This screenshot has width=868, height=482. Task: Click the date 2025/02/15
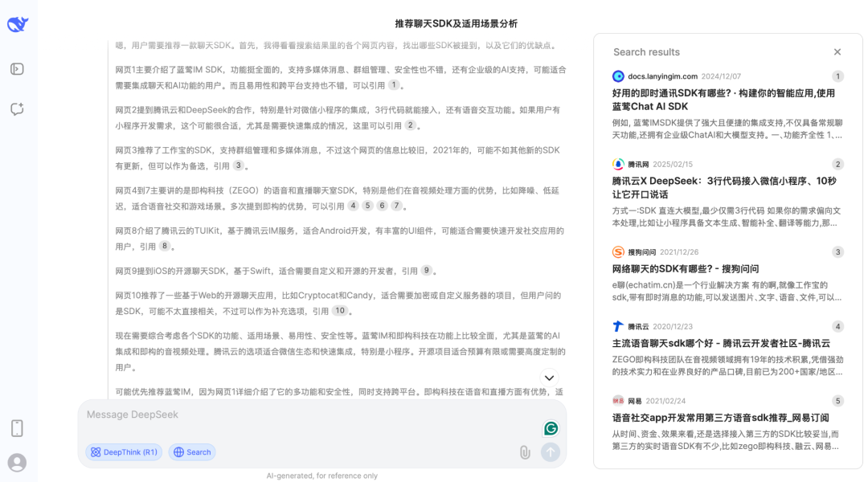[673, 165]
